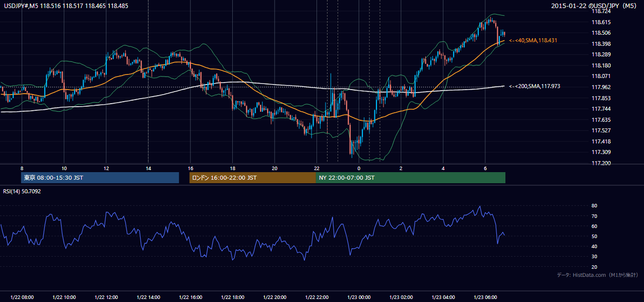Click the 40 level on the RSI scale

tap(594, 246)
